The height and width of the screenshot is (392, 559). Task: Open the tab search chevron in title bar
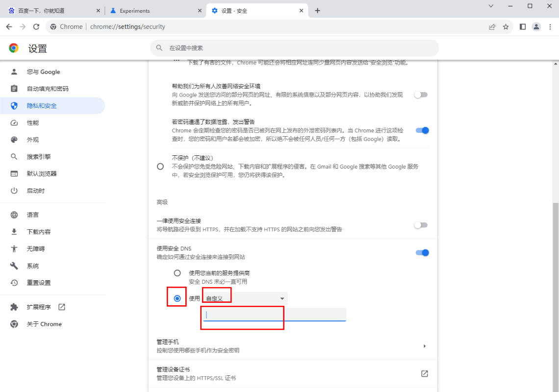[x=491, y=6]
